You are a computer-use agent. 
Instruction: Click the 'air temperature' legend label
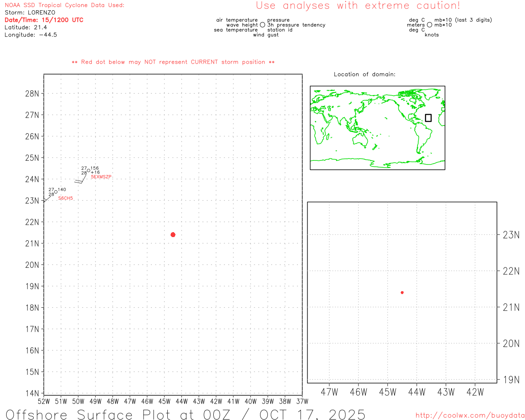237,20
